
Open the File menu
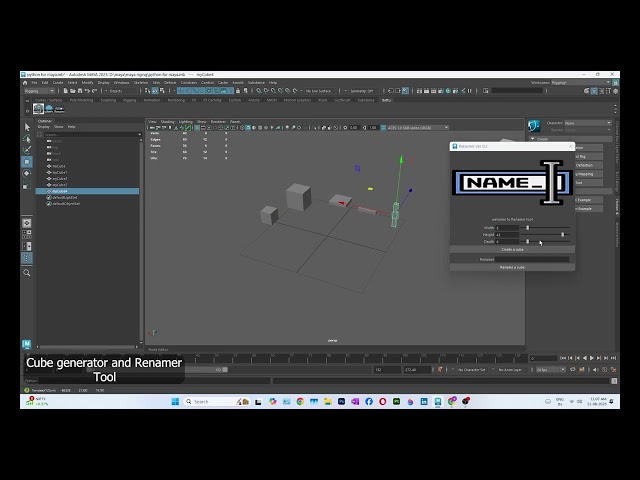(35, 82)
